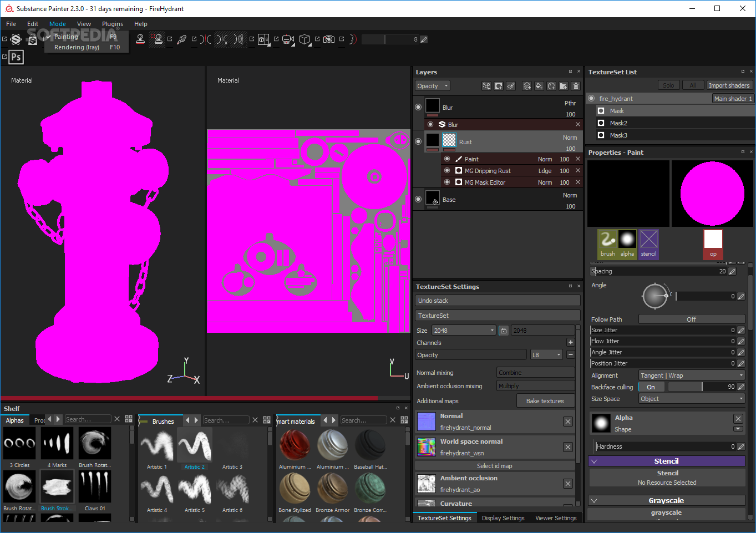This screenshot has height=533, width=756.
Task: Select the material picker eyedropper tool
Action: (x=181, y=39)
